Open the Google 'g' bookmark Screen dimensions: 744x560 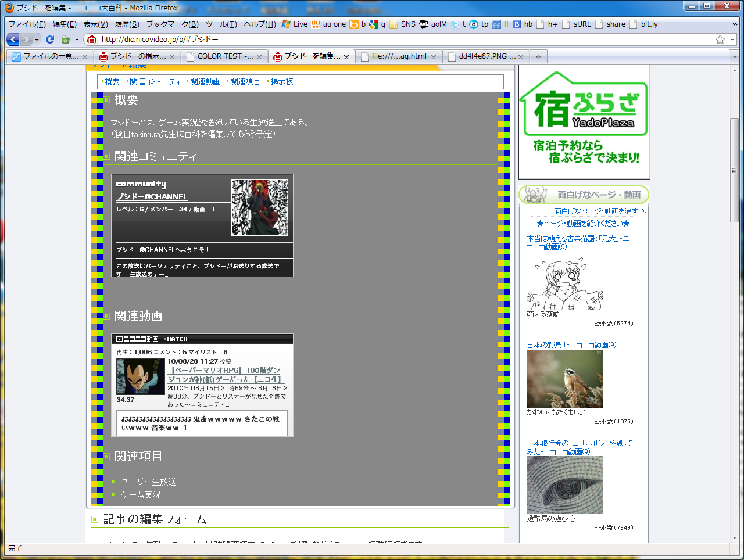(378, 24)
